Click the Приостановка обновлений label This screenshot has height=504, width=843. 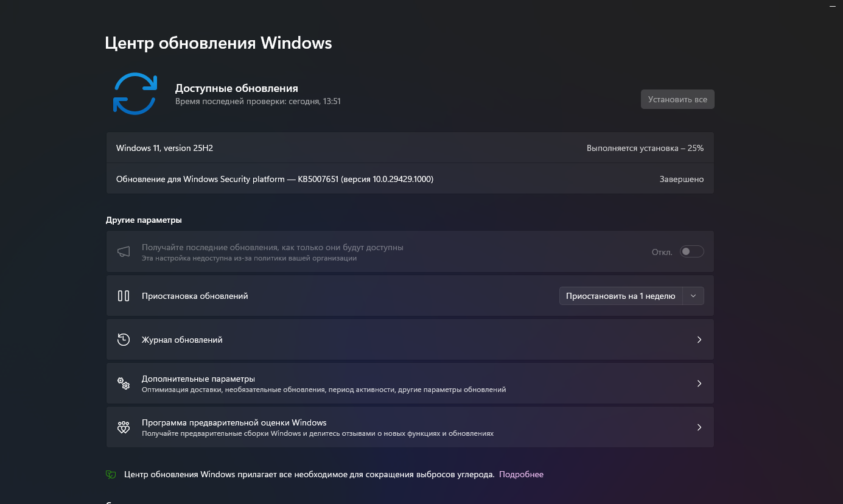[x=195, y=296]
